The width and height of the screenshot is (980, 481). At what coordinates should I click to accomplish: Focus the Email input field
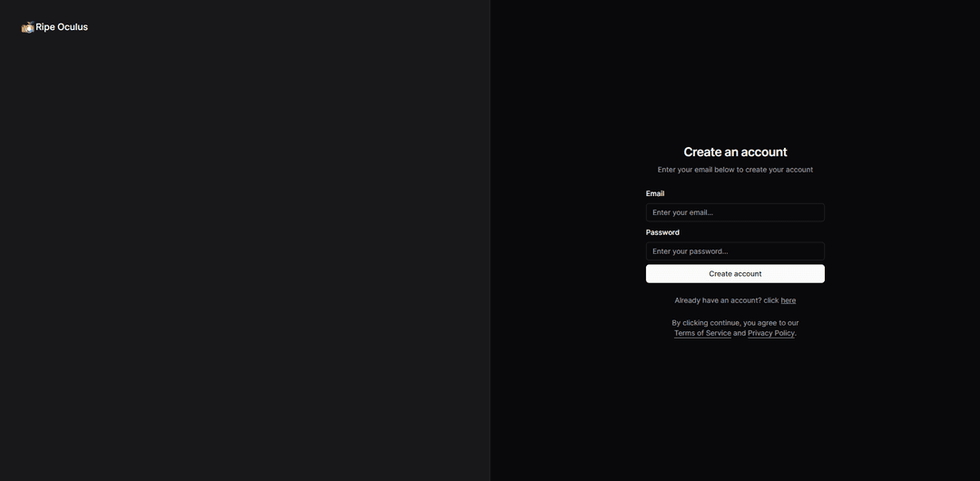coord(735,212)
